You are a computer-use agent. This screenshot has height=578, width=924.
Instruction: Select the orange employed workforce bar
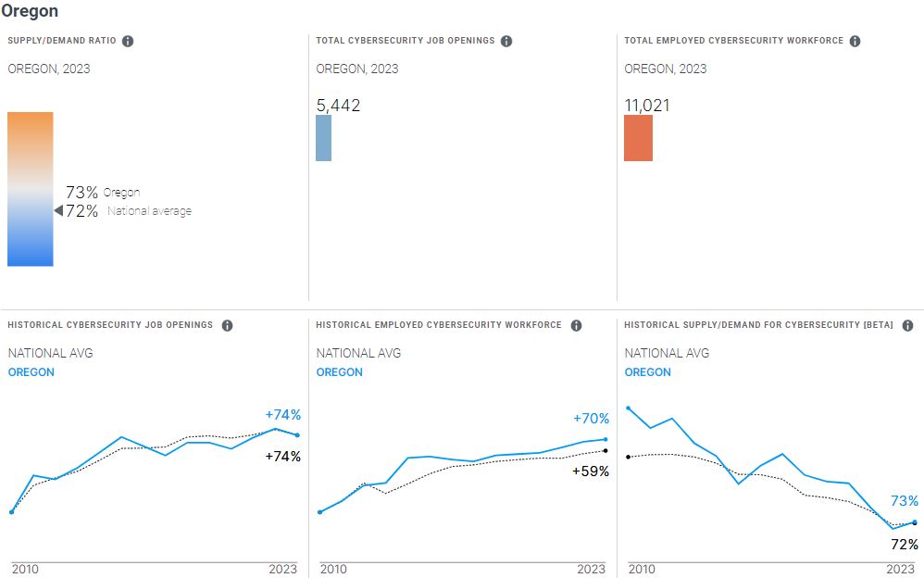(638, 138)
